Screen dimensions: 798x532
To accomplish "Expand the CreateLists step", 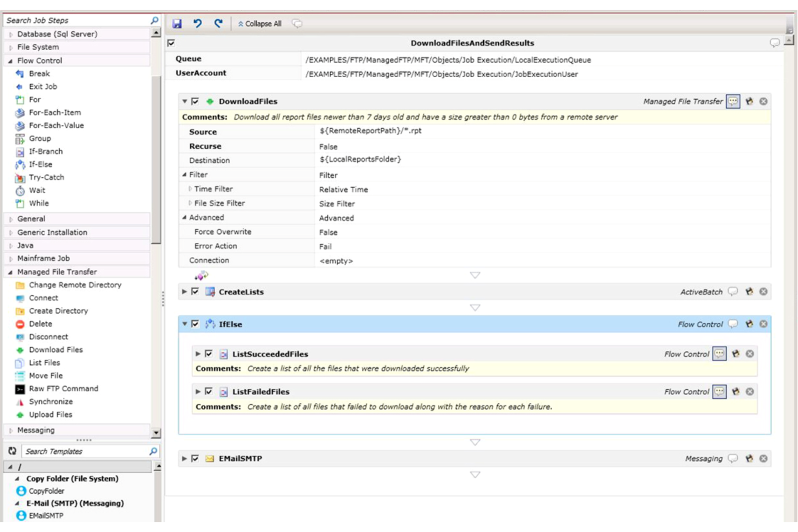I will [184, 292].
